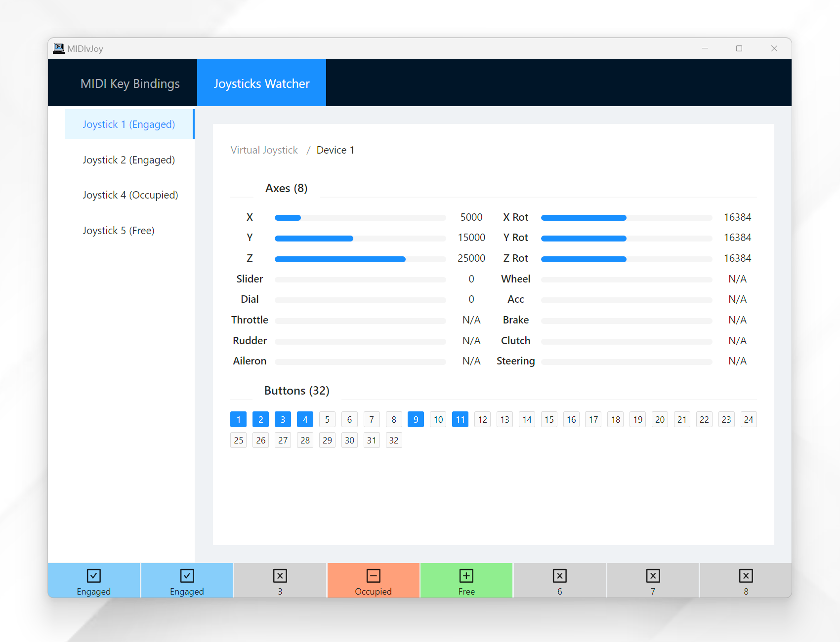The height and width of the screenshot is (642, 840).
Task: Toggle joystick button 9
Action: point(416,419)
